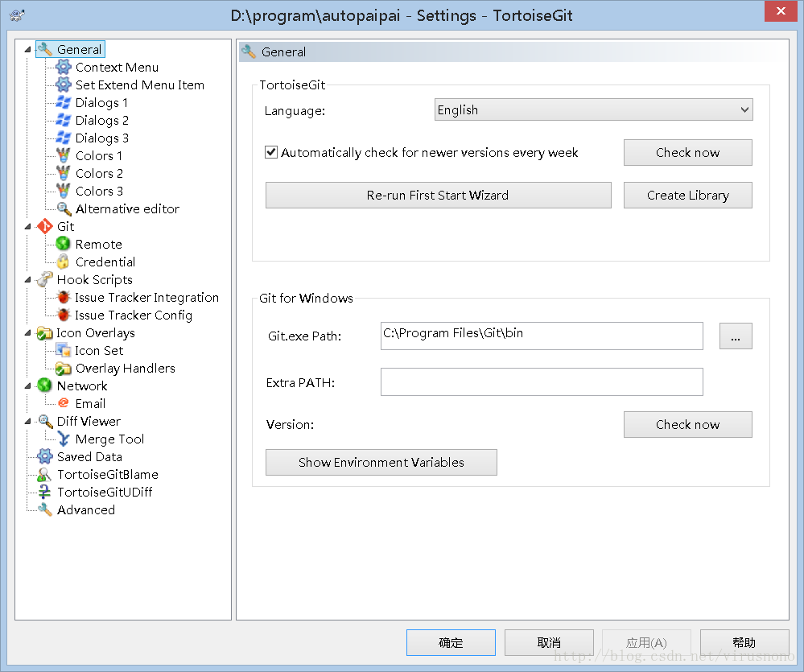Click the TortoiseGitUDiff icon
The width and height of the screenshot is (804, 672).
click(45, 492)
